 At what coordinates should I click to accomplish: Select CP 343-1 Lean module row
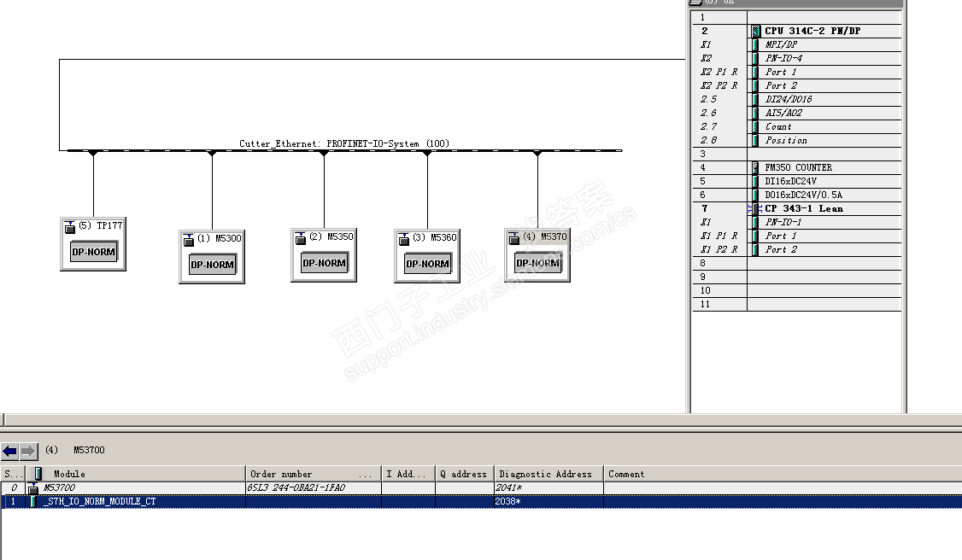(797, 209)
